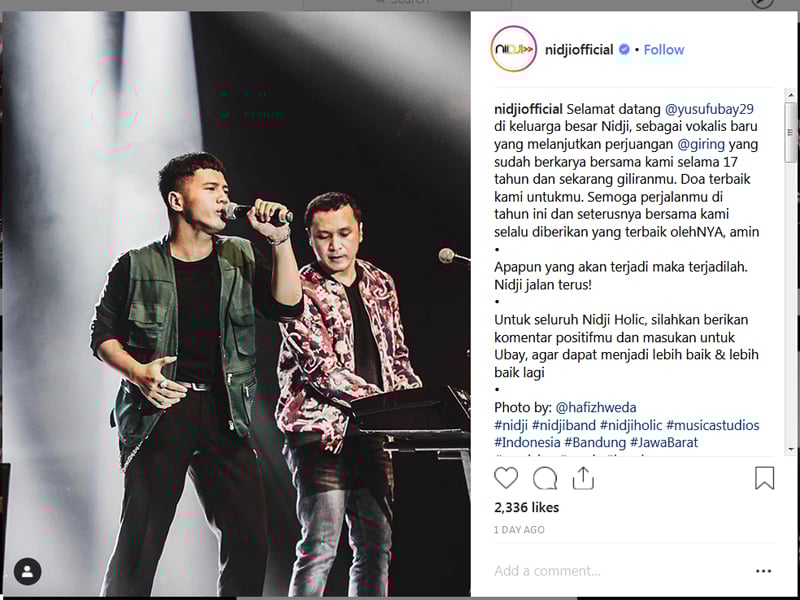Open @giring mention in caption
800x600 pixels.
coord(701,144)
